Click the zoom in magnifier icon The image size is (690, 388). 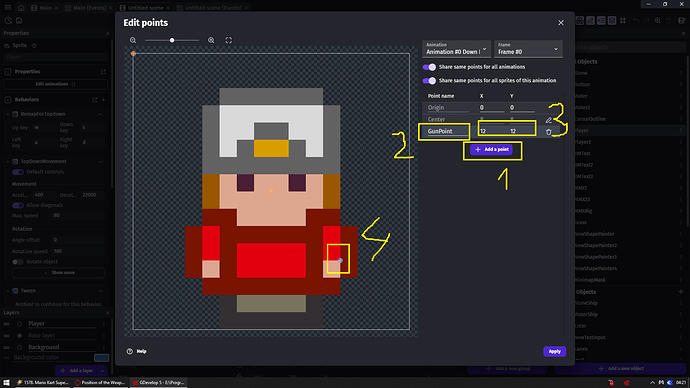click(211, 40)
